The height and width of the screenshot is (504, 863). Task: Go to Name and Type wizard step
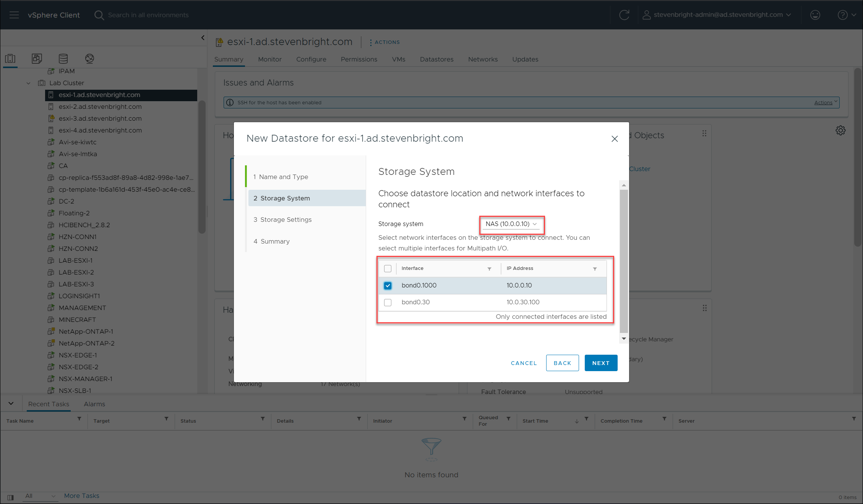click(283, 177)
